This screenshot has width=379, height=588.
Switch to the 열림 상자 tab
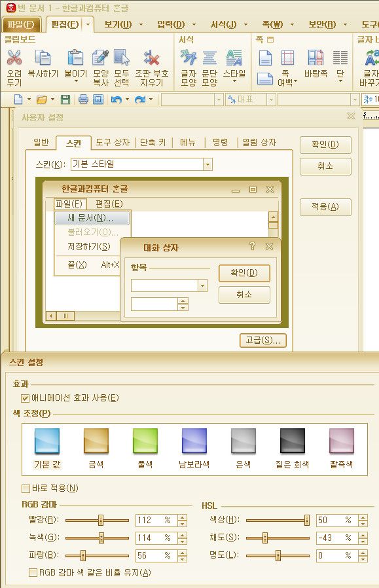[x=259, y=143]
